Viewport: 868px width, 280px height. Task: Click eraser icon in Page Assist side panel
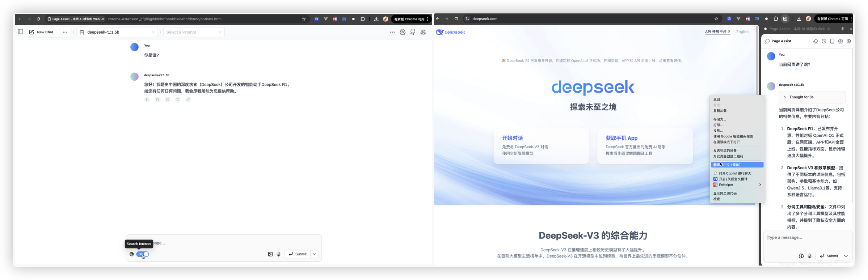click(x=816, y=41)
